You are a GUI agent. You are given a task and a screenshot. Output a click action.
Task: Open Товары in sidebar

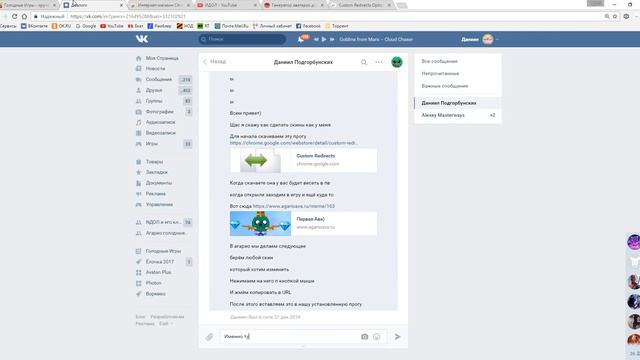coord(154,162)
